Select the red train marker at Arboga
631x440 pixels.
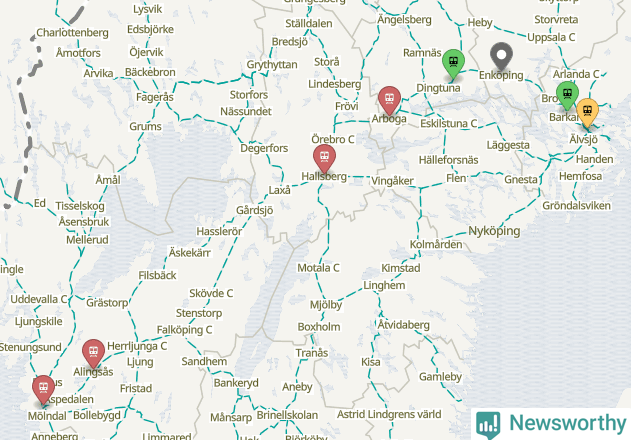[389, 101]
